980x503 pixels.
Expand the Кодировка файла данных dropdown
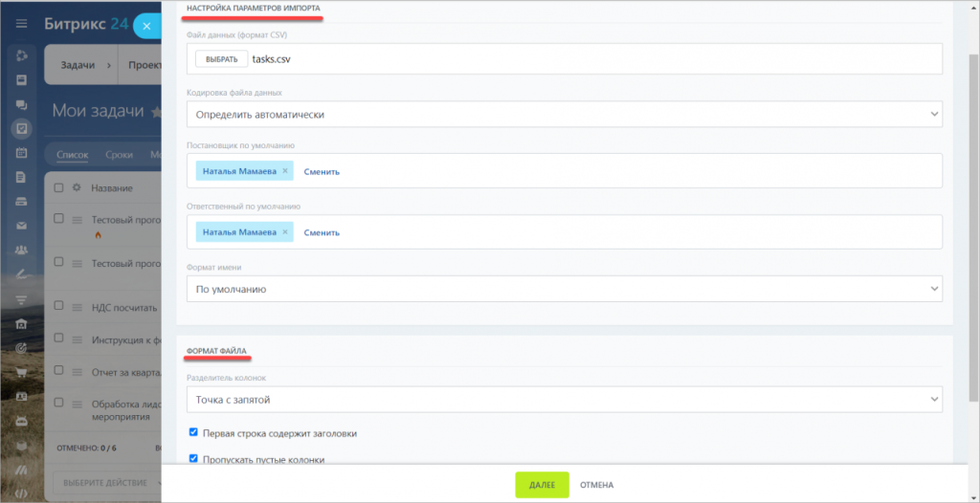point(565,114)
